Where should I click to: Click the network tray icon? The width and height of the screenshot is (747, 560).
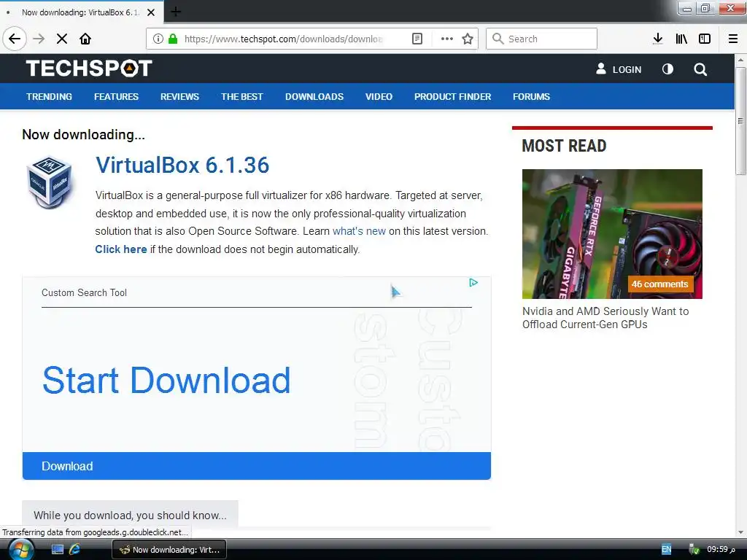click(694, 550)
